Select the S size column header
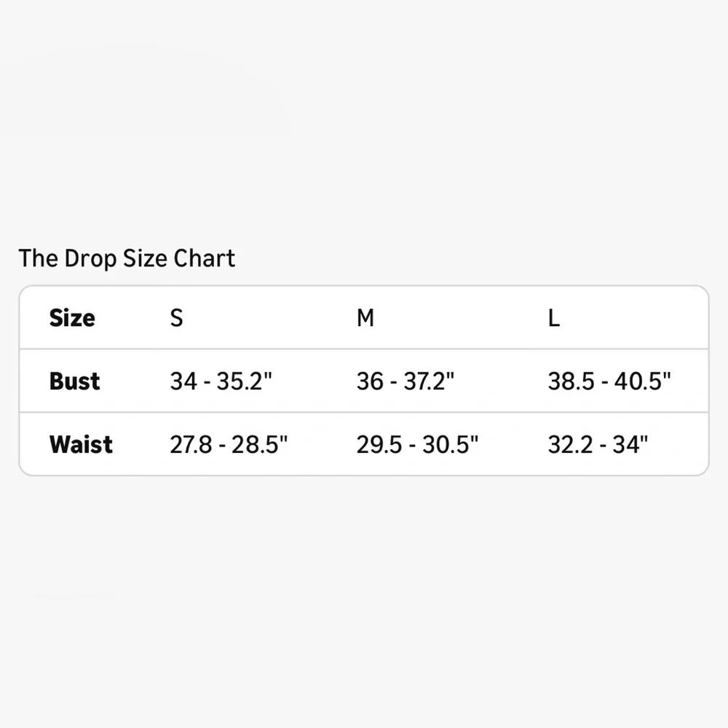 click(176, 318)
